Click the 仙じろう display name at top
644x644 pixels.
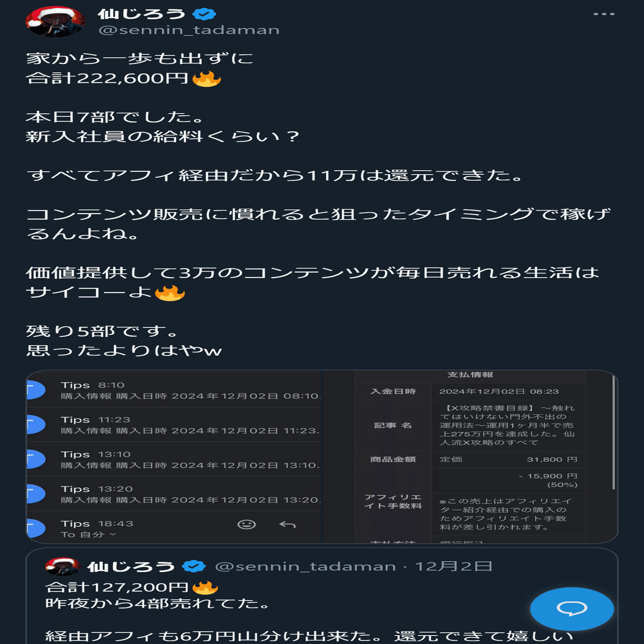142,14
